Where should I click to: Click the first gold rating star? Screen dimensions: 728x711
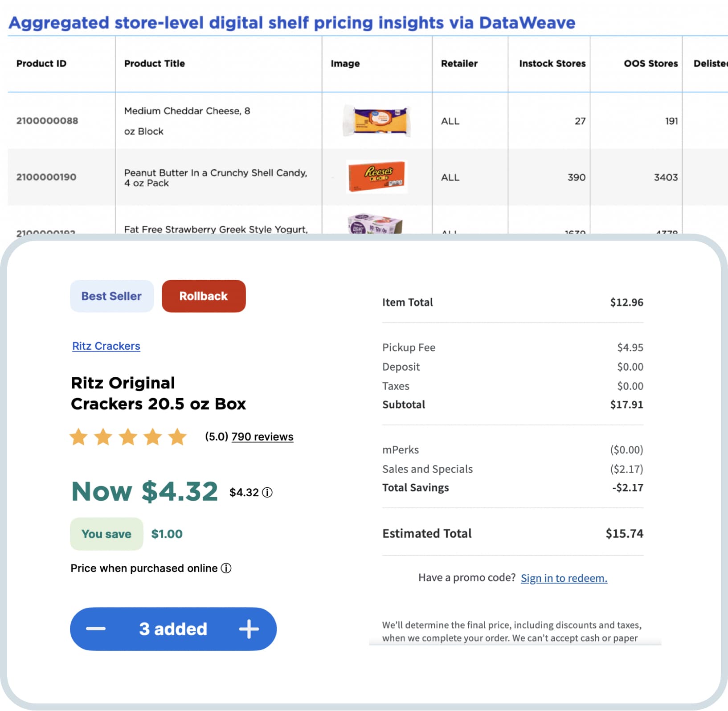pos(79,437)
